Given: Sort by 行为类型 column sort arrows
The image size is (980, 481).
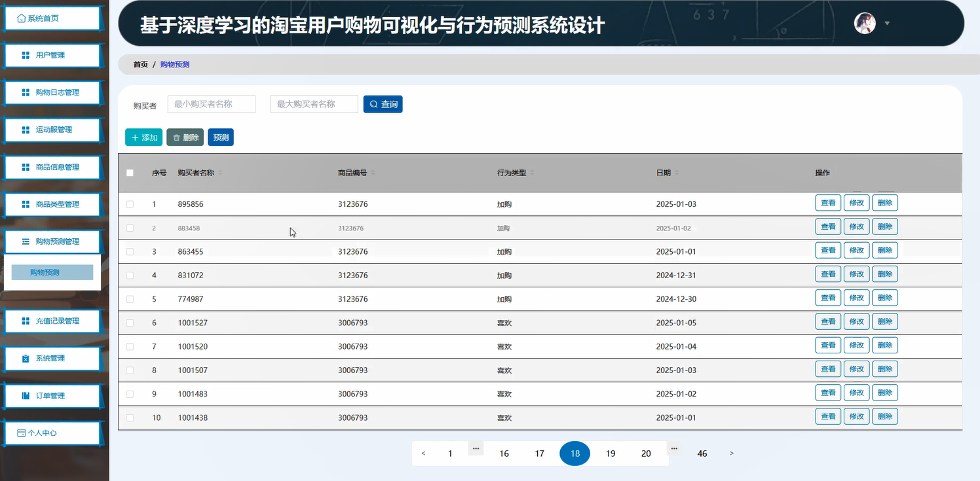Looking at the screenshot, I should point(532,173).
